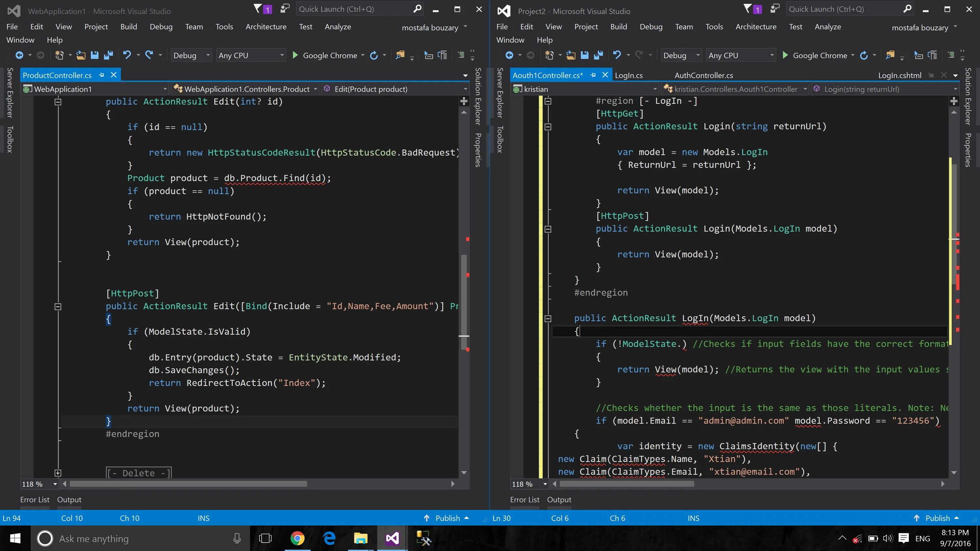The width and height of the screenshot is (980, 551).
Task: Click the Save icon in Project2 toolbar
Action: [585, 55]
